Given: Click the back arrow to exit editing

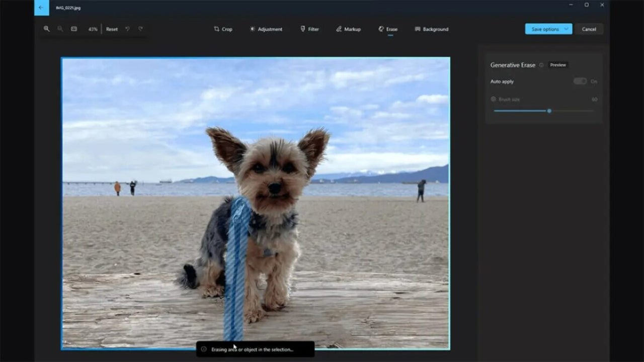Looking at the screenshot, I should click(x=41, y=8).
